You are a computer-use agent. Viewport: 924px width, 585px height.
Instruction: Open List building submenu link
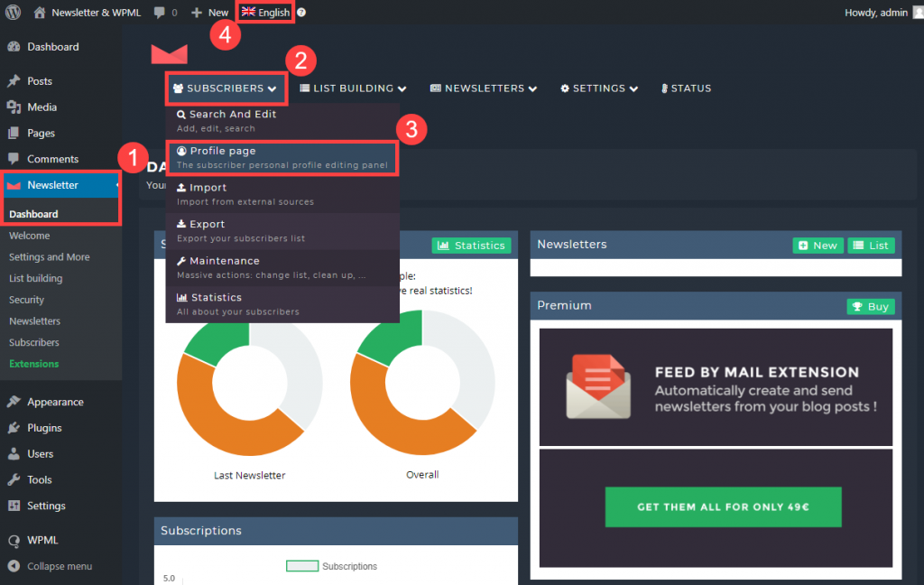point(35,278)
